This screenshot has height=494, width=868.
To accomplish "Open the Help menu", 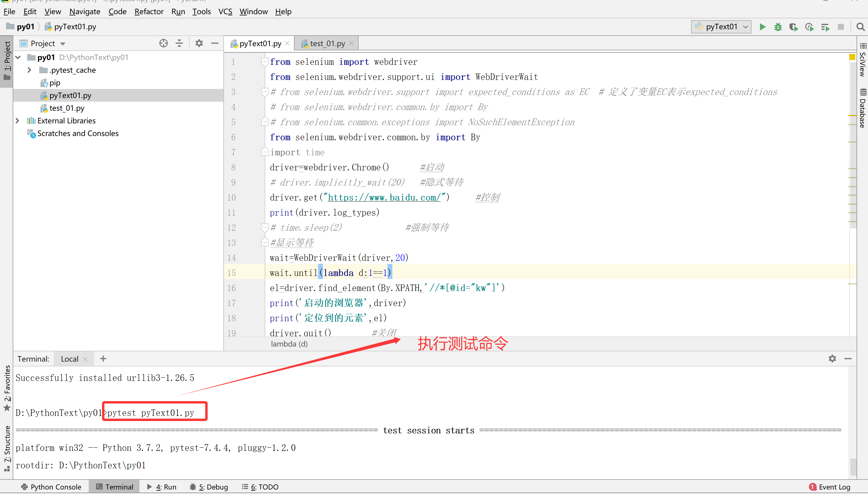I will (x=283, y=11).
